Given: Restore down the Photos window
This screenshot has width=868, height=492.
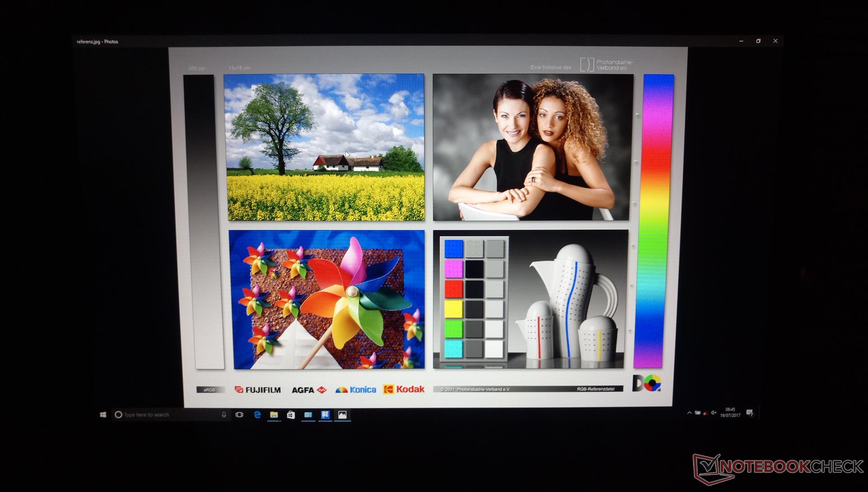Looking at the screenshot, I should pyautogui.click(x=758, y=41).
